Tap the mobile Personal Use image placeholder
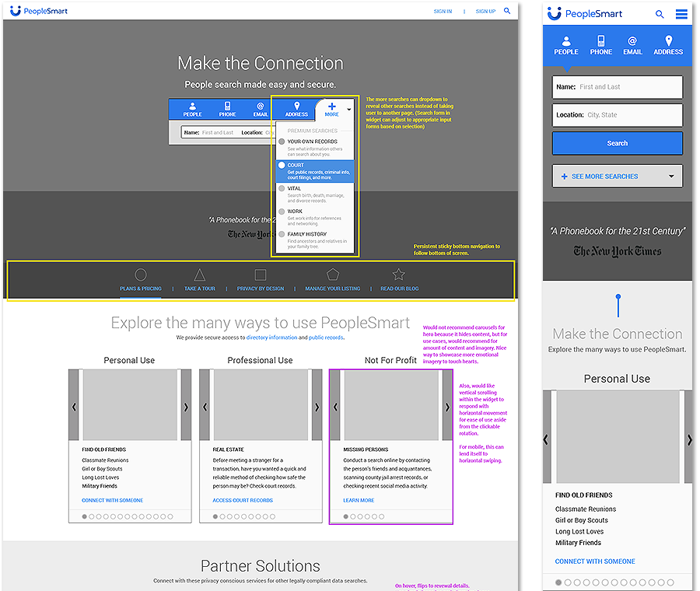Screen dimensions: 700x591 click(x=618, y=436)
